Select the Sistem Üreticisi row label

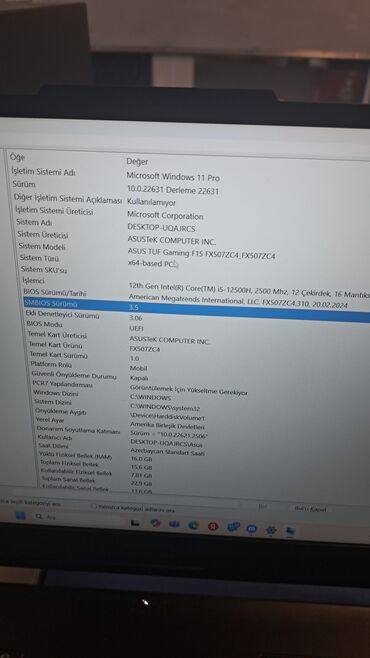pyautogui.click(x=43, y=235)
